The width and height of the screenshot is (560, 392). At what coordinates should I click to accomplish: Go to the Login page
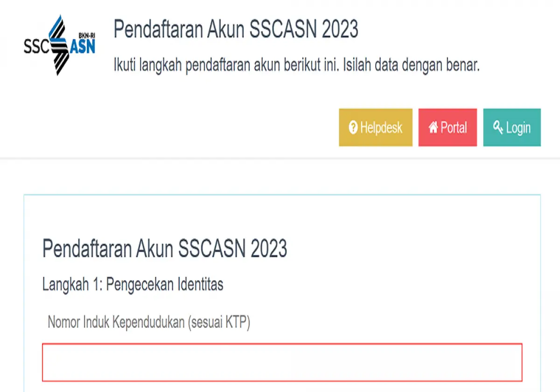click(x=511, y=127)
